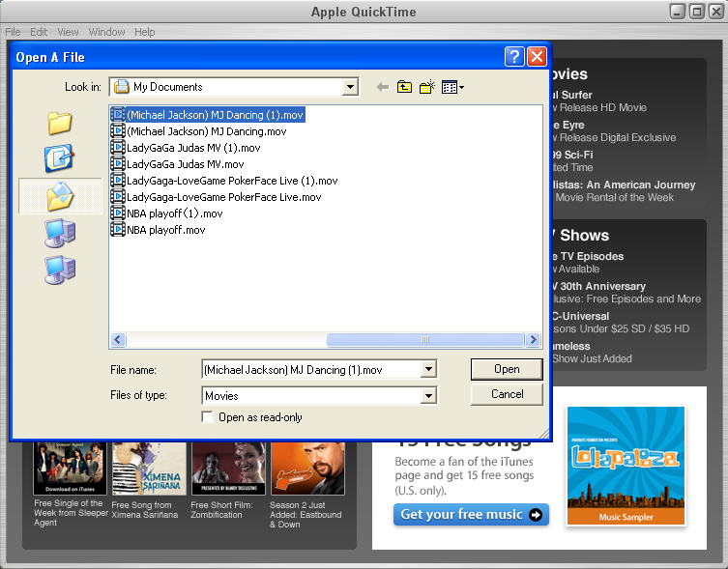The width and height of the screenshot is (728, 569).
Task: Open the Help menu
Action: click(x=144, y=32)
